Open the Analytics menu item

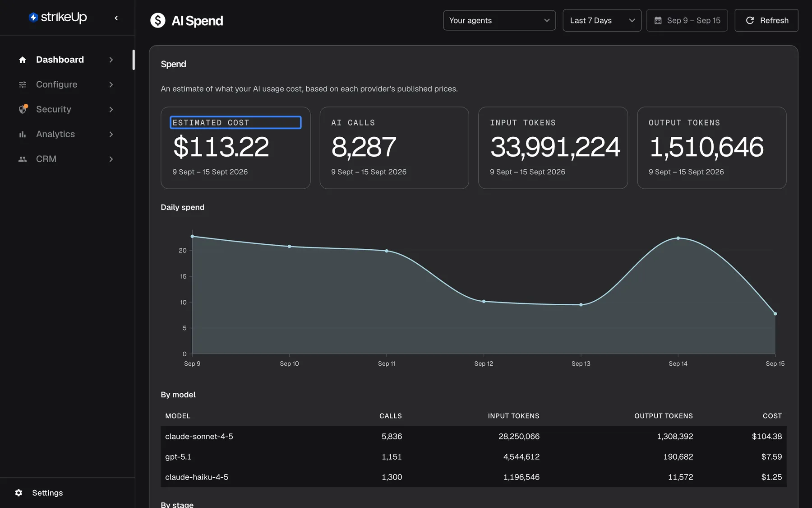pyautogui.click(x=66, y=134)
